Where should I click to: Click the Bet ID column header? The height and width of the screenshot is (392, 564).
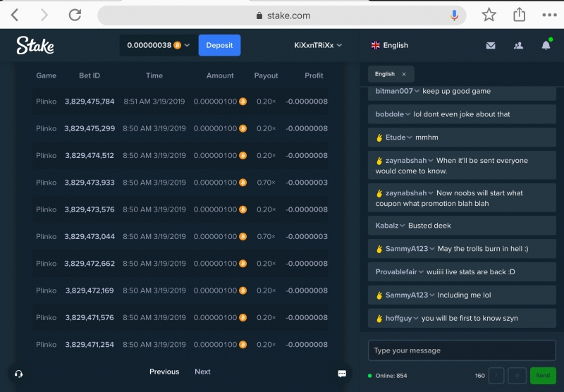(x=90, y=75)
